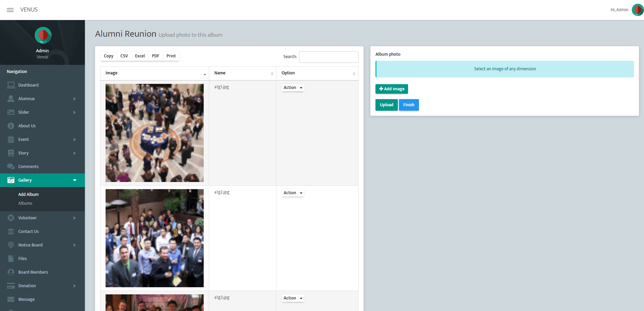Expand the Notice Board submenu arrow
The height and width of the screenshot is (311, 644).
pos(74,245)
